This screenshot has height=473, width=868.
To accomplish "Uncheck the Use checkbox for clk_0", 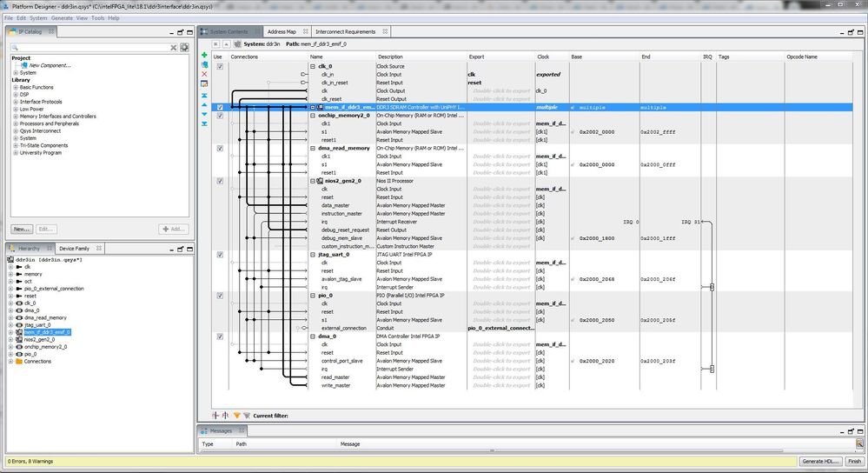I will pos(220,66).
